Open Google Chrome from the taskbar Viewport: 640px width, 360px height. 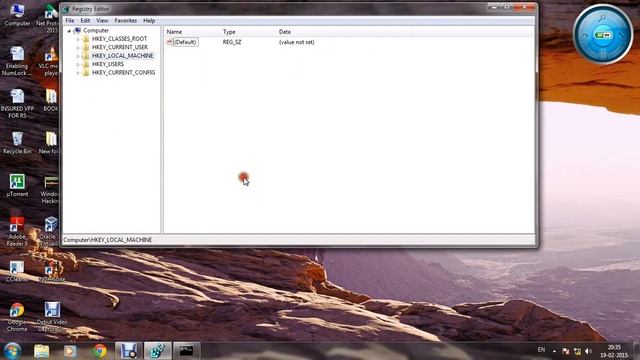[x=99, y=351]
